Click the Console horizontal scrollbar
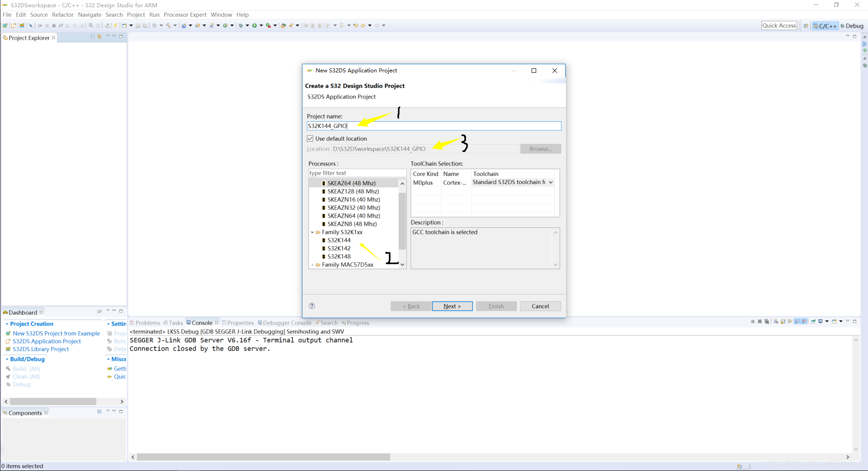Screen dimensions: 868x471 264,457
